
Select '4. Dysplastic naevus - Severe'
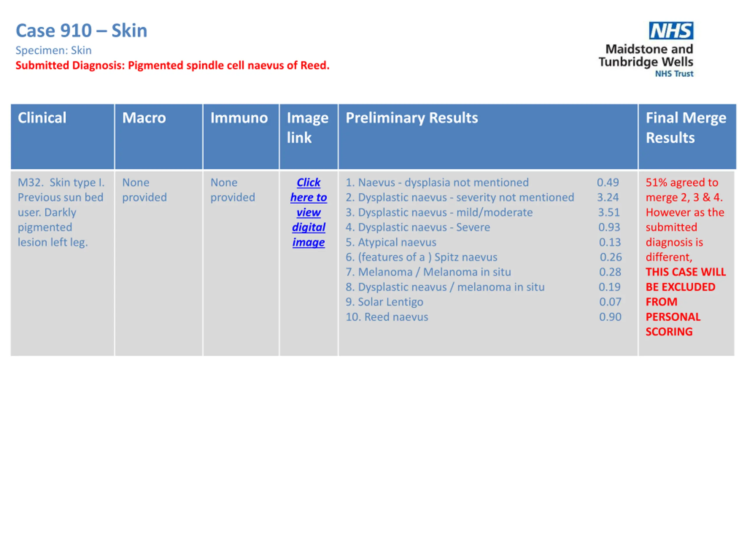pyautogui.click(x=418, y=227)
